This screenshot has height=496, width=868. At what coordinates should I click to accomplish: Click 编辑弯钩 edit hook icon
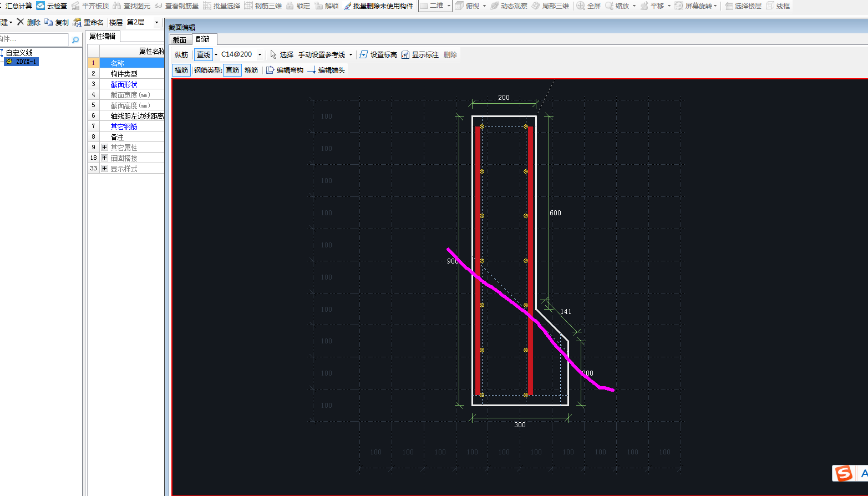click(270, 70)
